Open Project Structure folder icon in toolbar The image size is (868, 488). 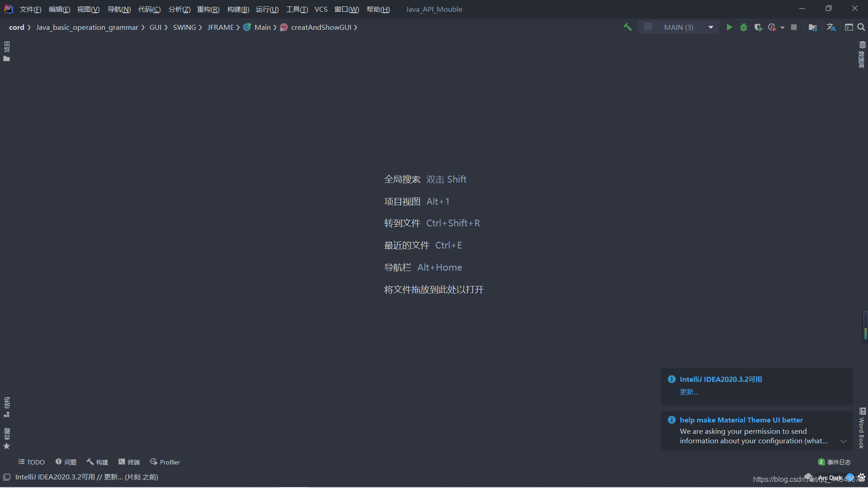[813, 27]
